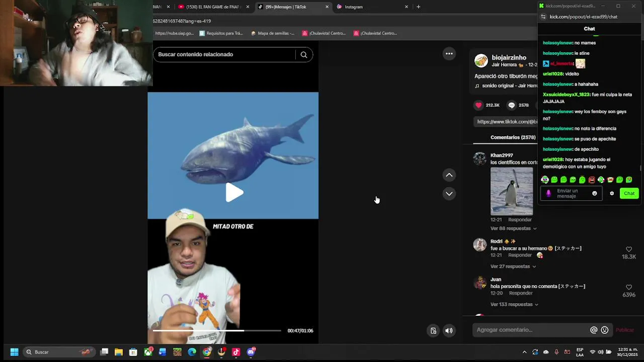Go to next video with down arrow
This screenshot has width=644, height=362.
click(449, 194)
